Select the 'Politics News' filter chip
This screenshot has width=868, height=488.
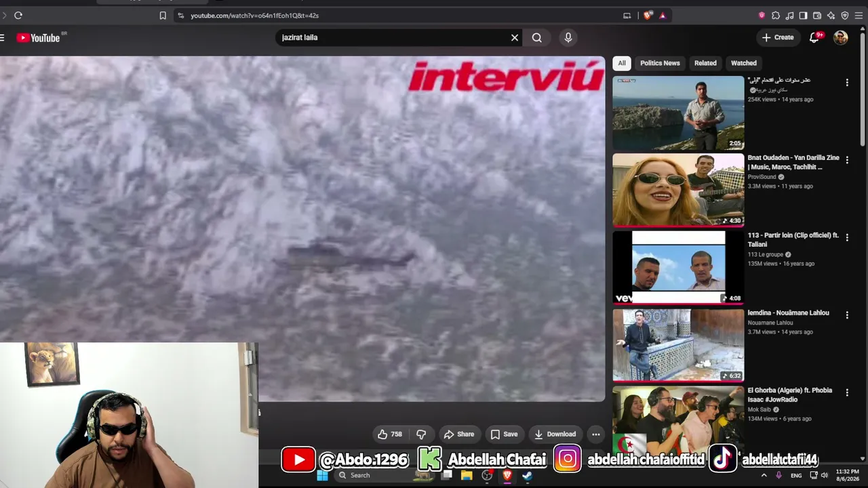coord(660,63)
